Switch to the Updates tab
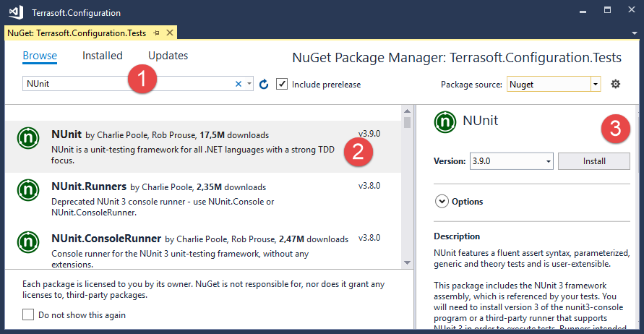The height and width of the screenshot is (334, 644). [168, 56]
